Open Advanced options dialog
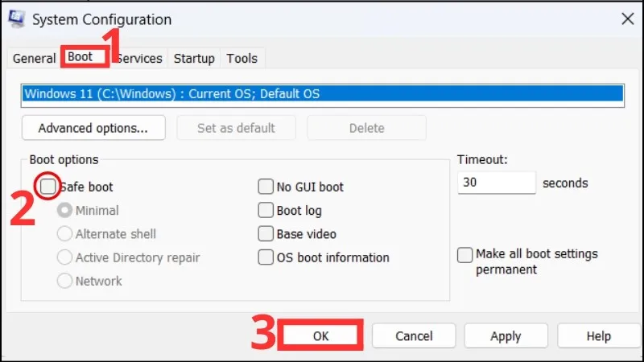Image resolution: width=644 pixels, height=362 pixels. (x=93, y=128)
